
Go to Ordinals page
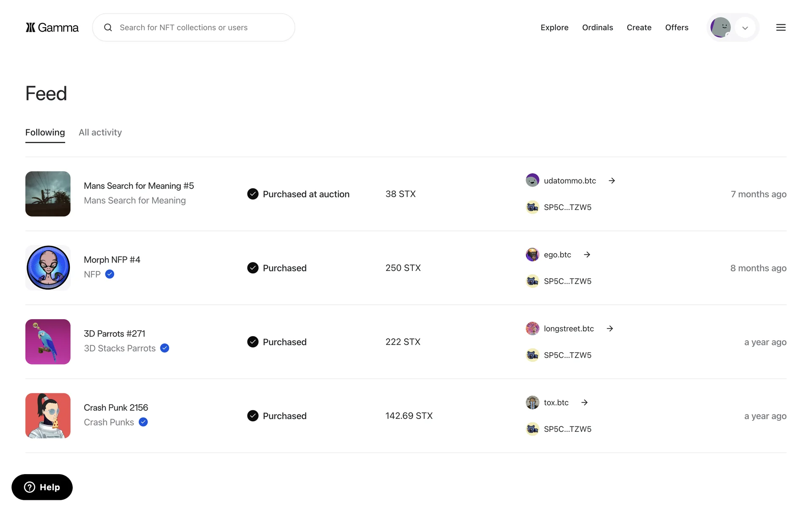click(597, 28)
